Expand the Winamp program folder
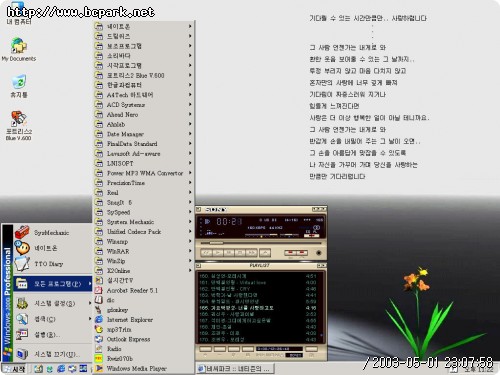 coord(143,241)
